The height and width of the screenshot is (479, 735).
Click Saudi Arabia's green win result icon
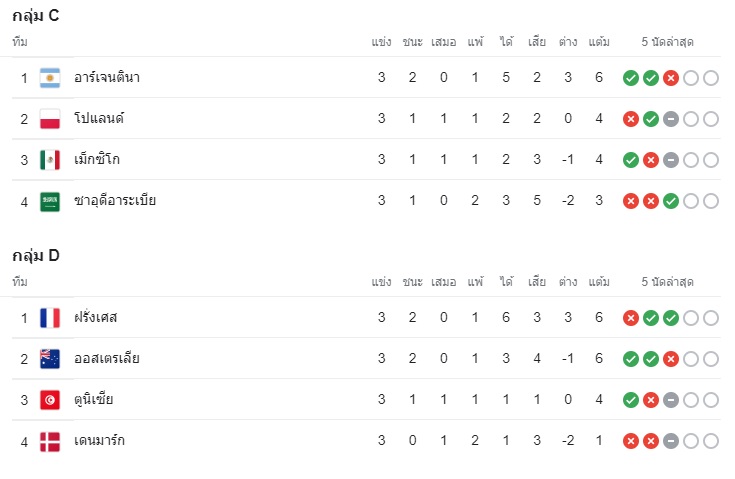click(x=671, y=201)
